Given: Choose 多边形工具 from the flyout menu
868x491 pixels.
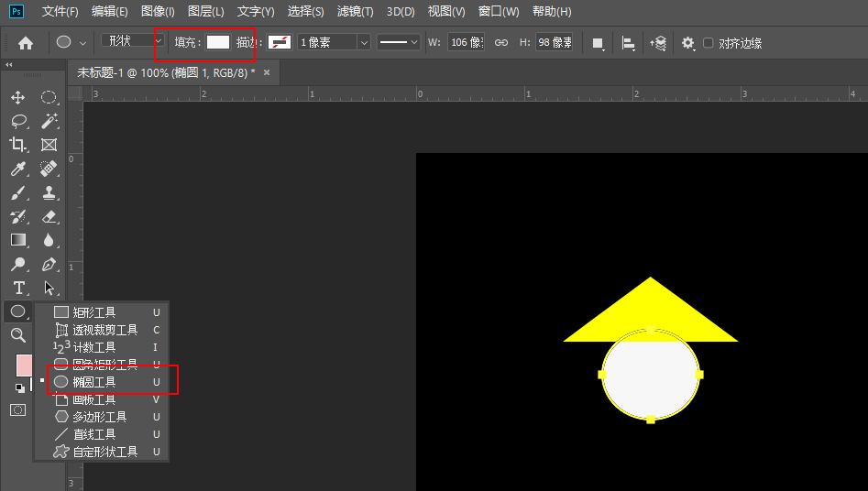Looking at the screenshot, I should click(99, 417).
